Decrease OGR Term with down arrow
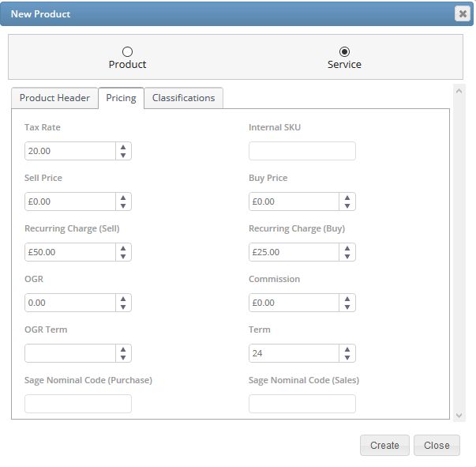Viewport: 476px width, 467px height. pos(123,358)
